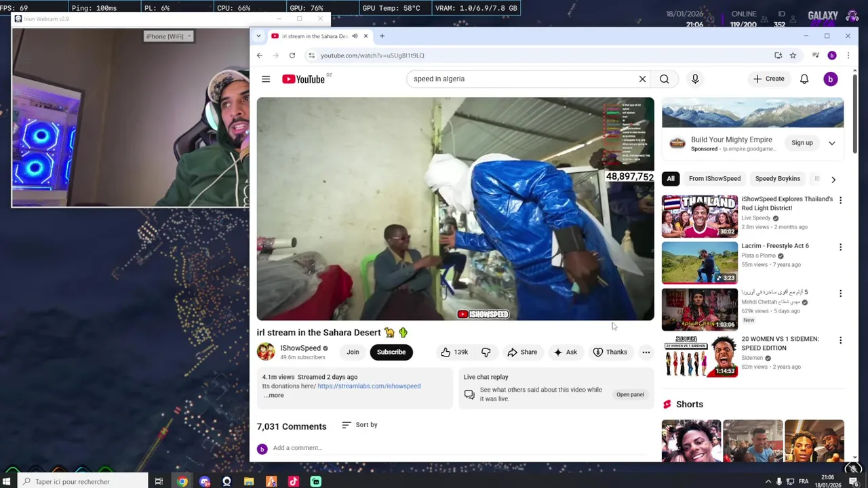The width and height of the screenshot is (868, 488).
Task: Play or pause the main video player
Action: pos(455,209)
